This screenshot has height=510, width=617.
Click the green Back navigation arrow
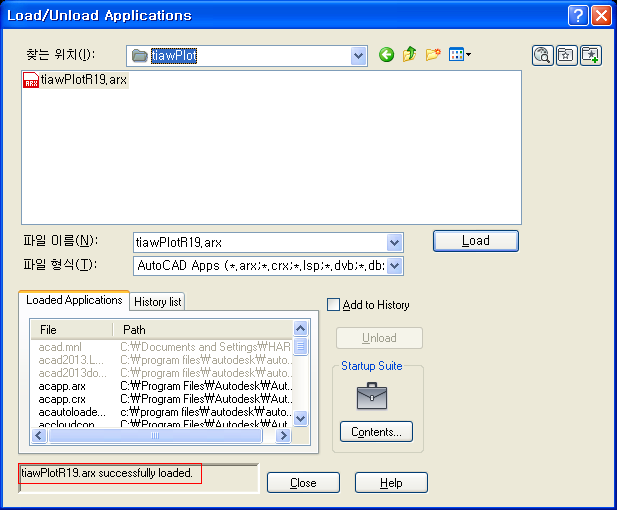pos(386,55)
